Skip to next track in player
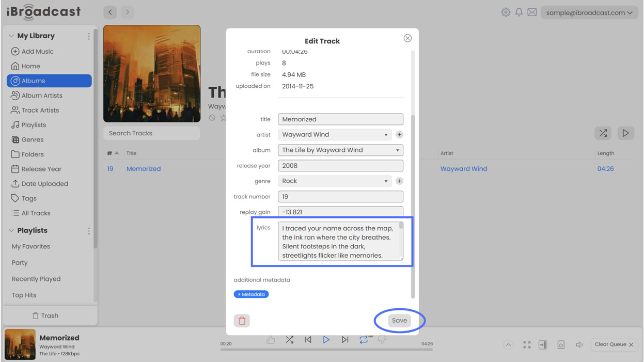 click(x=344, y=340)
